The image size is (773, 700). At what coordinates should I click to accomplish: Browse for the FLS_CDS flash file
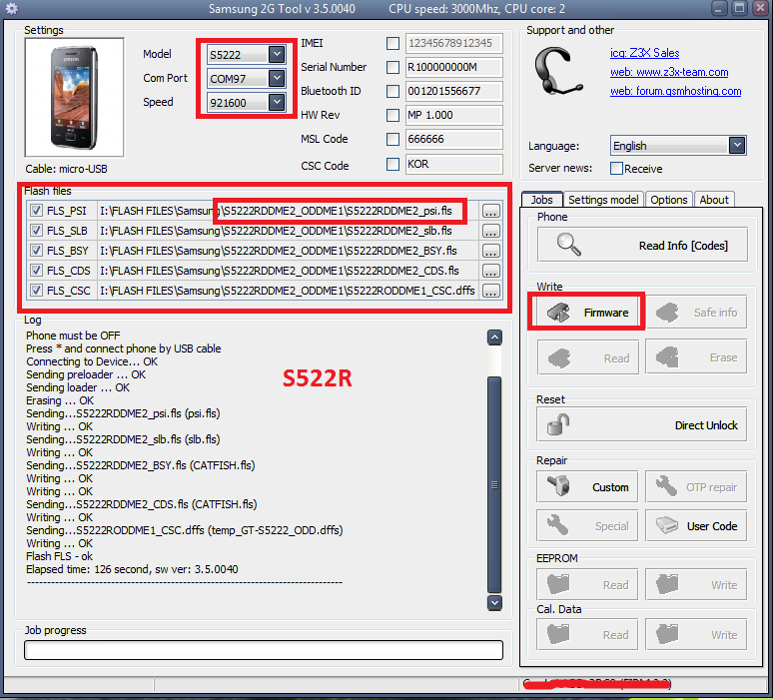pyautogui.click(x=490, y=271)
